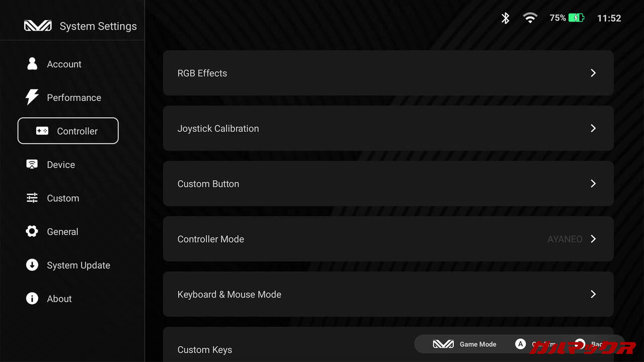This screenshot has height=362, width=644.
Task: Click the About info icon
Action: pos(32,299)
